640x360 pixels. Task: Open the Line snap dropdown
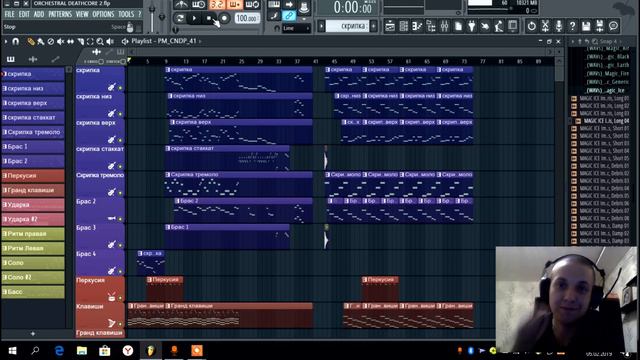pos(296,28)
